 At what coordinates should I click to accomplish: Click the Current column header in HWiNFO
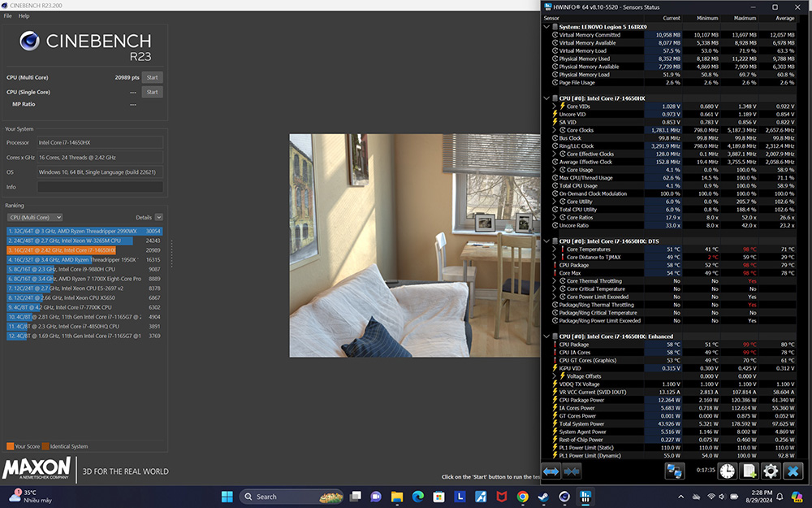tap(672, 18)
